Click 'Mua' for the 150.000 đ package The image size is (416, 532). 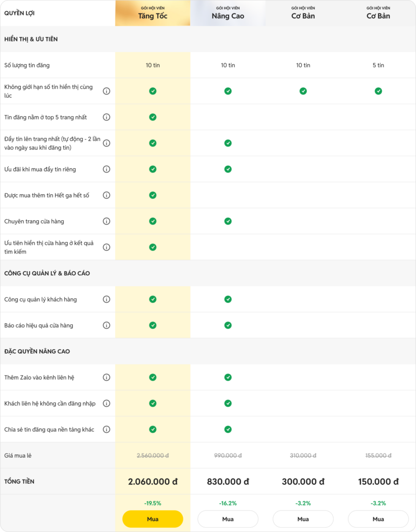click(x=378, y=519)
